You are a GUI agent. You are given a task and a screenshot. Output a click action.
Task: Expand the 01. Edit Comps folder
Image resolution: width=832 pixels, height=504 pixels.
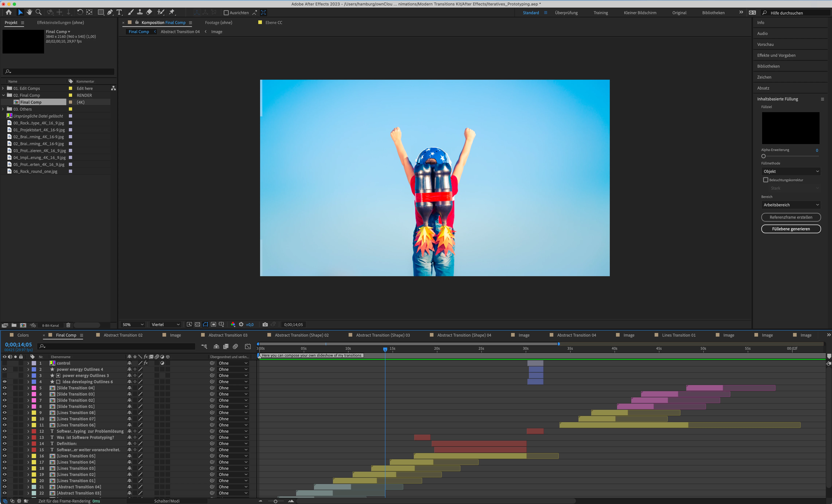(x=3, y=88)
